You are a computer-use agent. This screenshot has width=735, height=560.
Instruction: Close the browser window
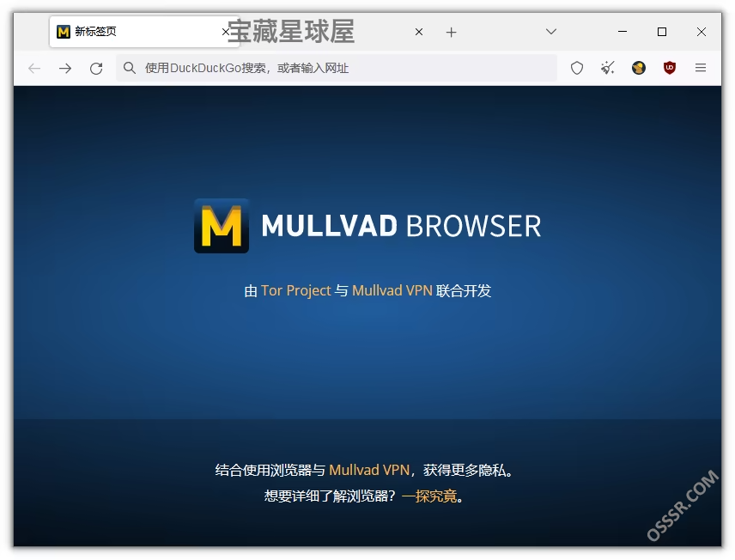(702, 32)
